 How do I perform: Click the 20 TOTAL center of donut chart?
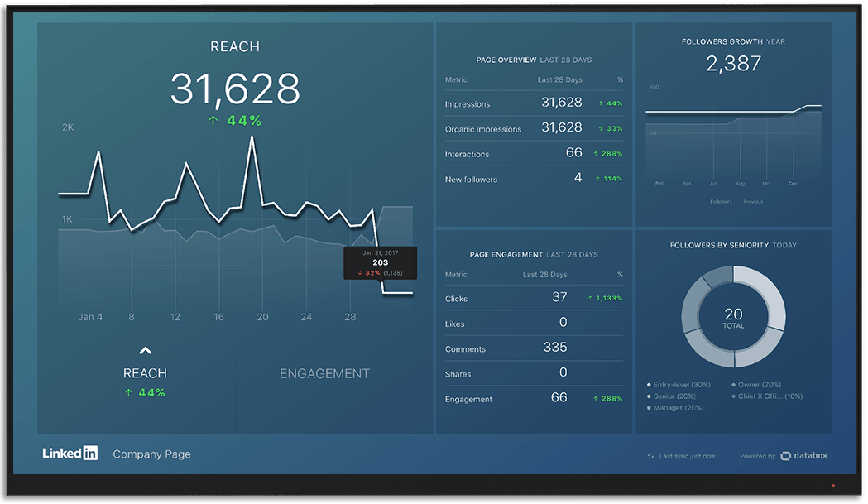[x=733, y=318]
